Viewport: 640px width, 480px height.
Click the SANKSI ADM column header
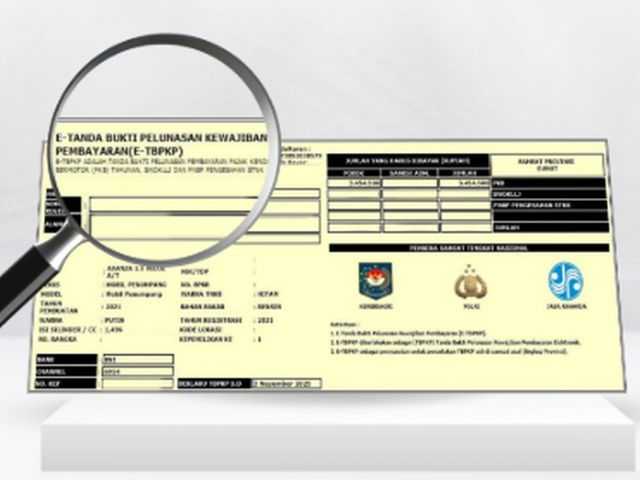(409, 175)
